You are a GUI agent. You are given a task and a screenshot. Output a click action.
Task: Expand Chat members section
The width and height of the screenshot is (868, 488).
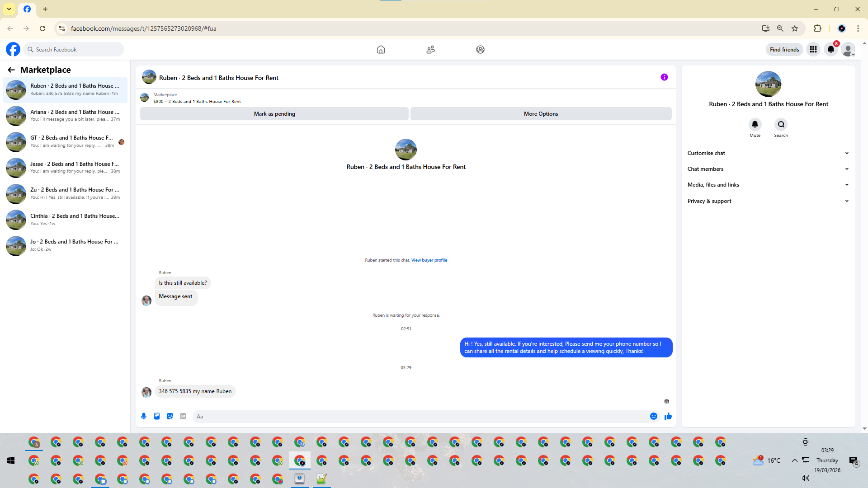click(x=768, y=169)
